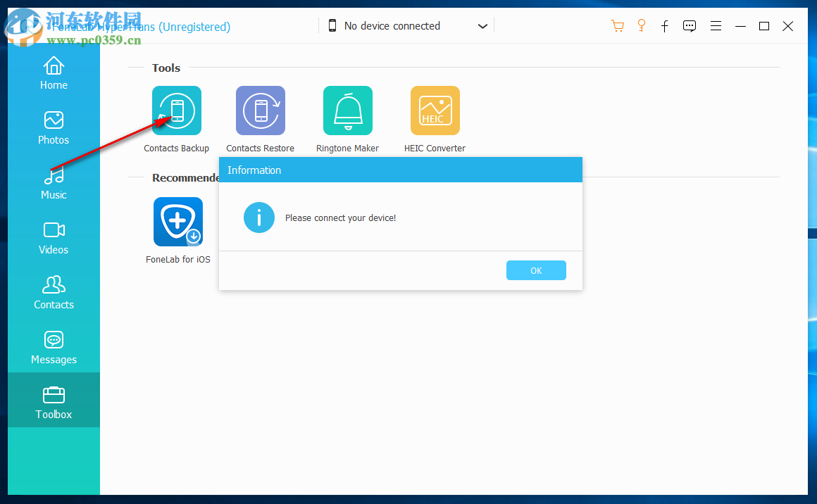The image size is (817, 504).
Task: Select the Music sidebar entry
Action: point(54,183)
